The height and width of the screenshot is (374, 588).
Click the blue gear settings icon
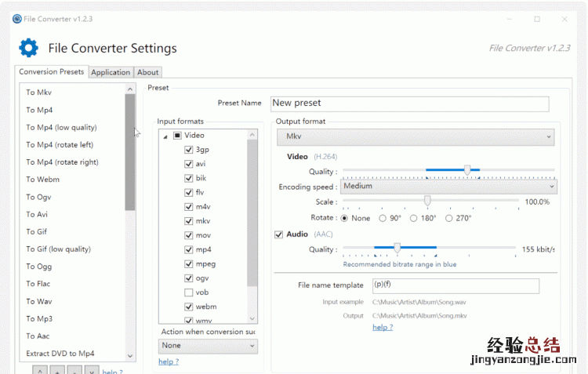coord(28,49)
